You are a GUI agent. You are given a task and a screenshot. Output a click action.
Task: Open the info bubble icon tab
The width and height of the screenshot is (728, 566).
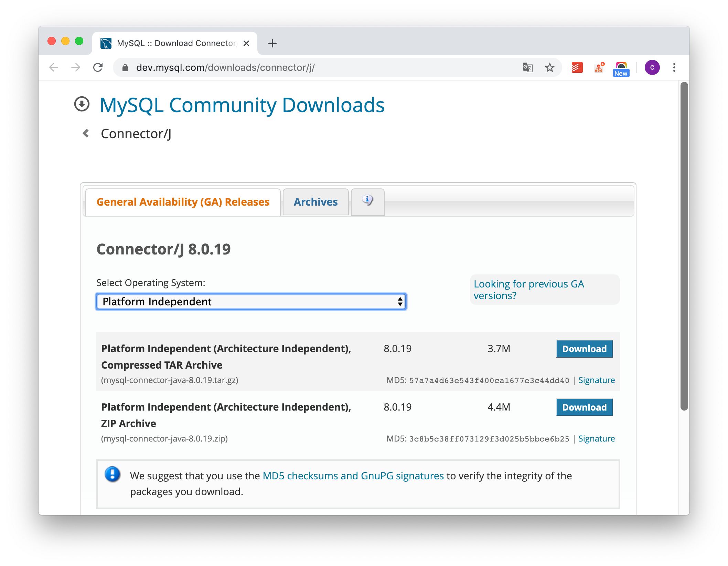[x=367, y=200]
